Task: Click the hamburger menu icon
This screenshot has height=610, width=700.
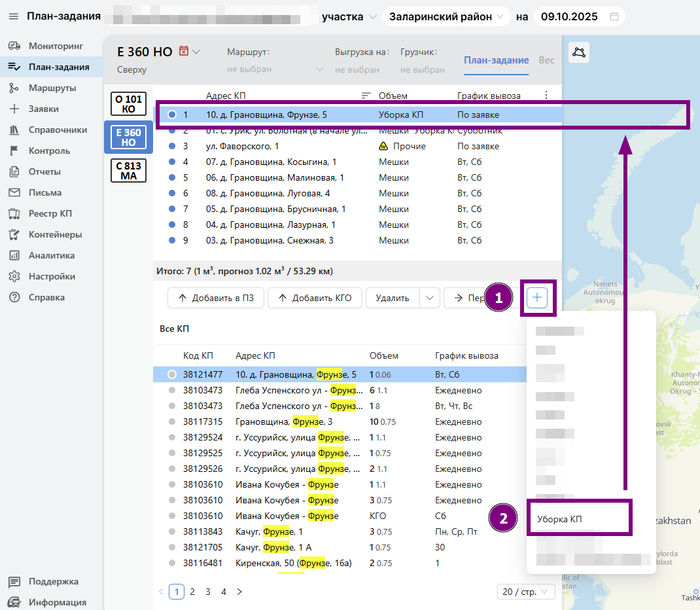Action: pos(14,16)
